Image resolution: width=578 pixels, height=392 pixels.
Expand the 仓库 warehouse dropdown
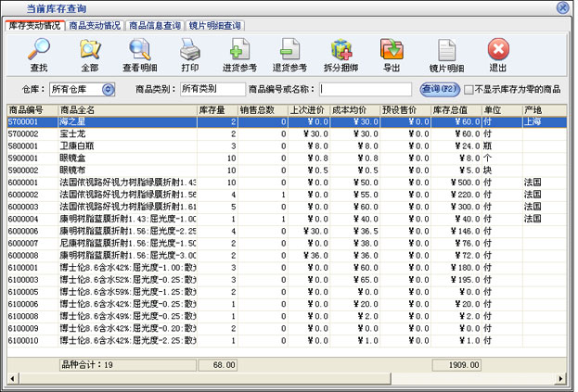[108, 90]
